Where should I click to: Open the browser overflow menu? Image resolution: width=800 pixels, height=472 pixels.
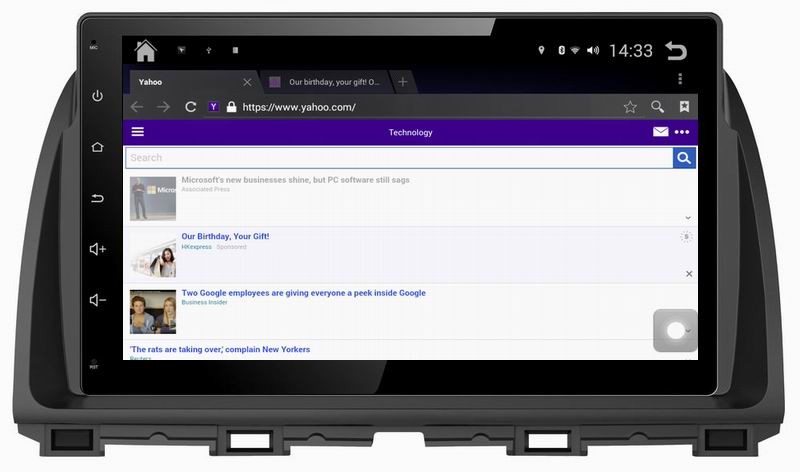(x=680, y=79)
